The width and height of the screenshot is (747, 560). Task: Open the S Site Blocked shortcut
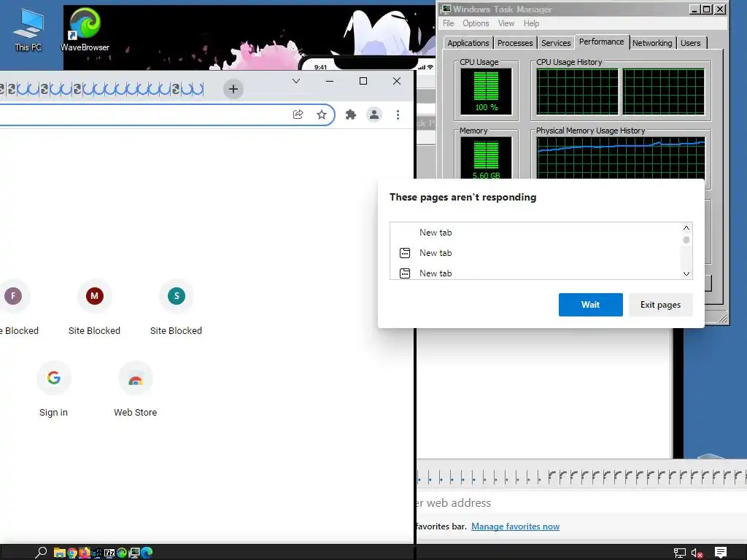click(x=176, y=308)
